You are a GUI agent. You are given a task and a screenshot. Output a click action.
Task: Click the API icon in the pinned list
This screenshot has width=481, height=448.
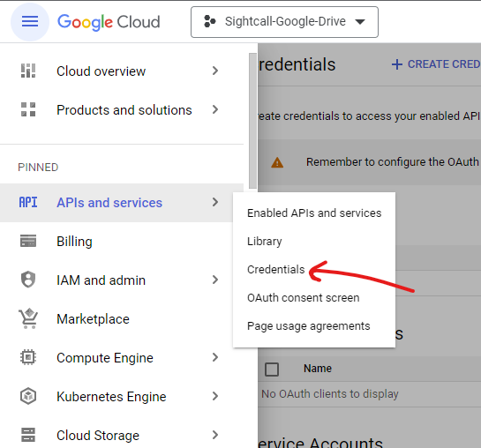pyautogui.click(x=28, y=203)
